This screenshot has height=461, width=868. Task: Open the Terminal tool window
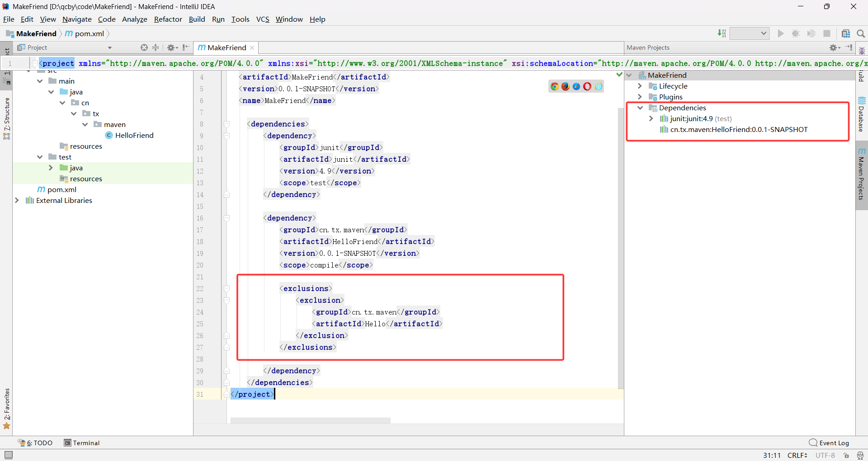pos(82,443)
